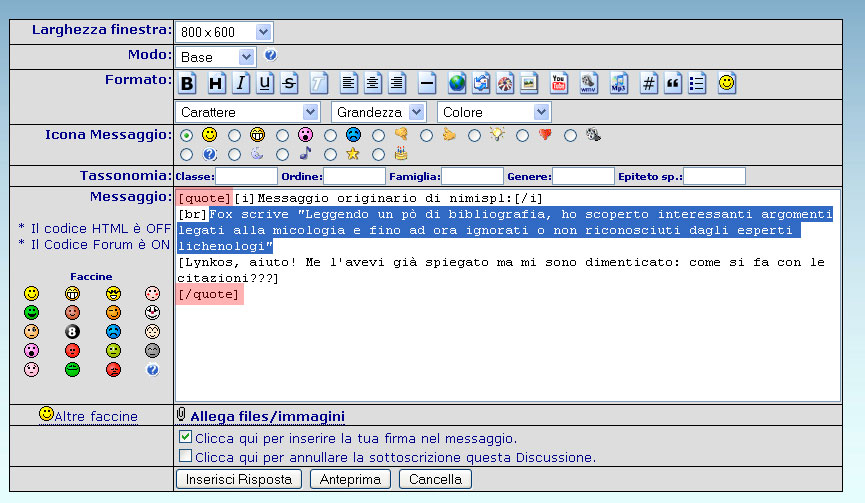Insert WMV video file
Viewport: 865px width, 503px height.
point(589,83)
